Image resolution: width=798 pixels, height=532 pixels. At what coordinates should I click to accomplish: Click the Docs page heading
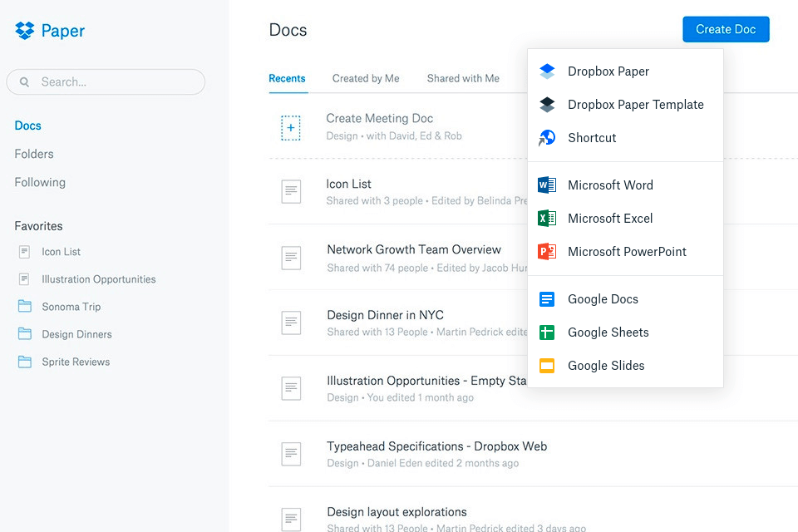pos(288,30)
